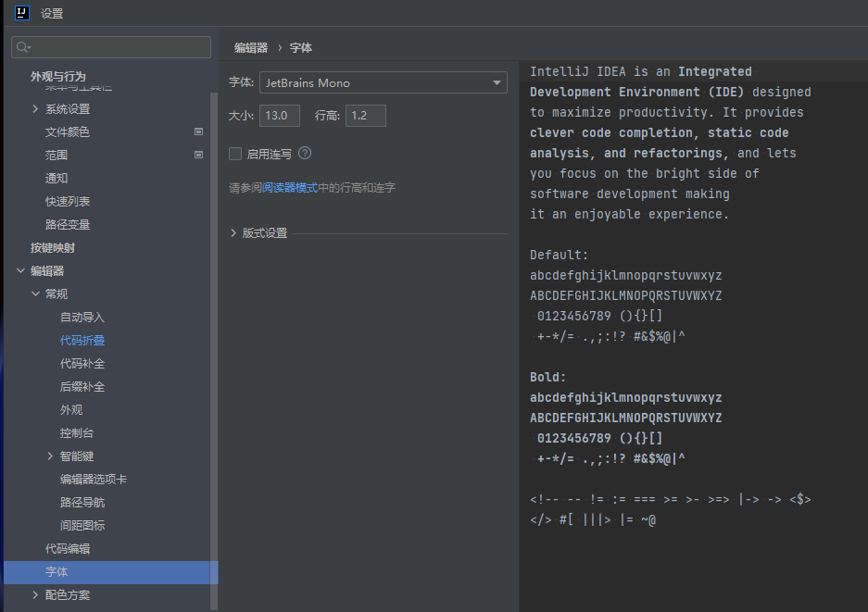Click the 'Default:' line in font preview
The image size is (868, 612).
click(560, 256)
